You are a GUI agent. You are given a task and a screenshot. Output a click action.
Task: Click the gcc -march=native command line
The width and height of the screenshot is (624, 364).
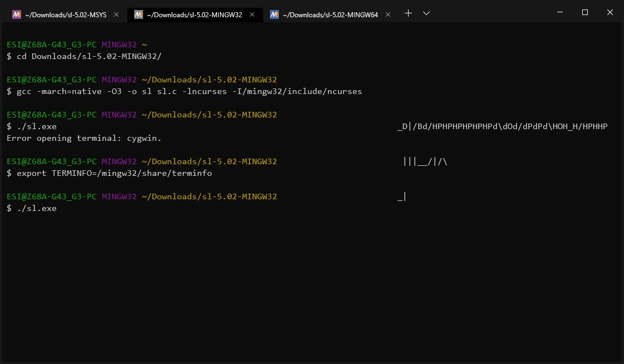click(x=184, y=91)
